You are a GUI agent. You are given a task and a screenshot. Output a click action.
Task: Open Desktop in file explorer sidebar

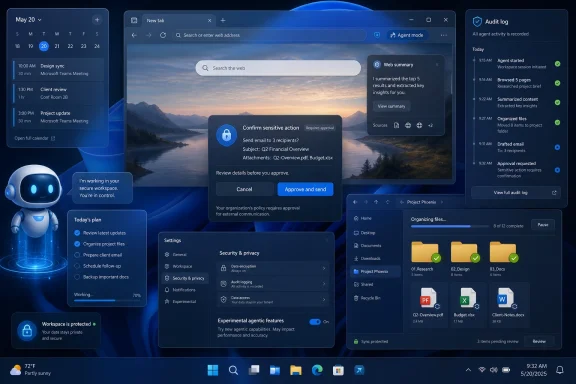[374, 233]
